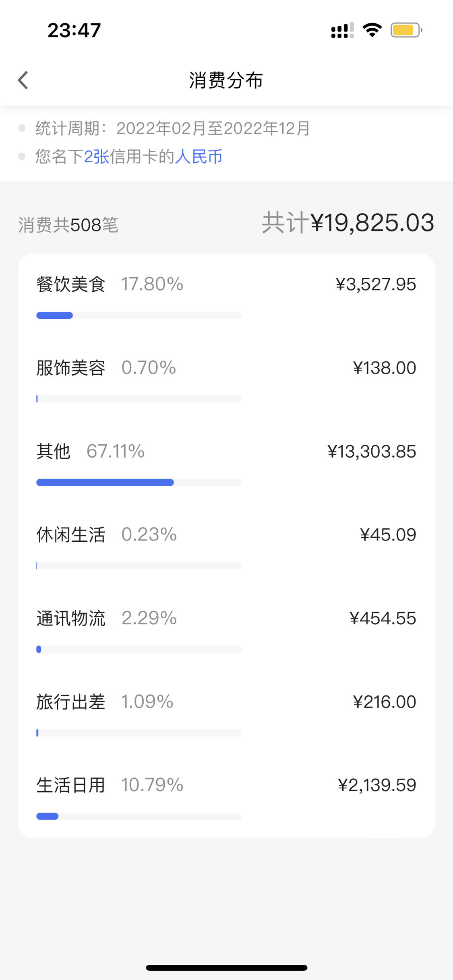
Task: Tap the Wi-Fi status icon
Action: [x=372, y=30]
